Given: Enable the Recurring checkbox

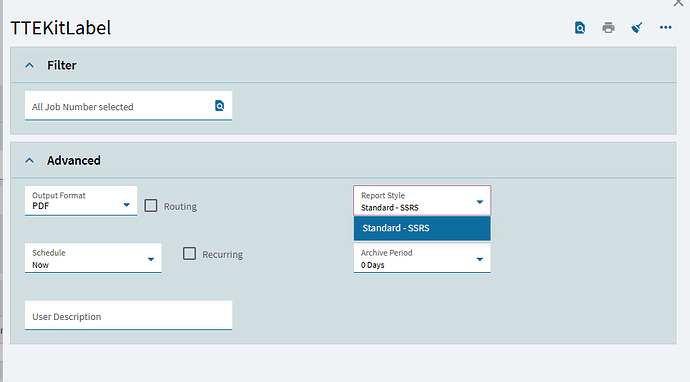Looking at the screenshot, I should (x=189, y=253).
